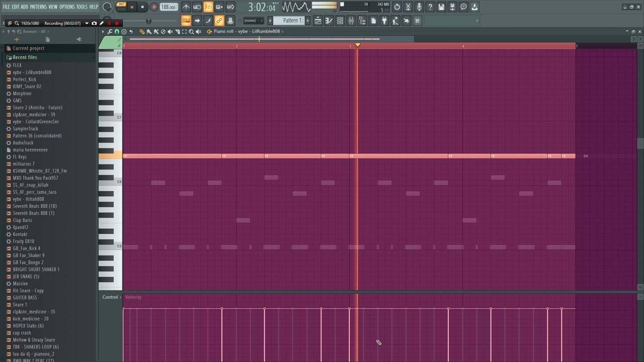Toggle the 3-2-1 countdown before recording
Viewport: 644px width, 362px height.
click(208, 7)
